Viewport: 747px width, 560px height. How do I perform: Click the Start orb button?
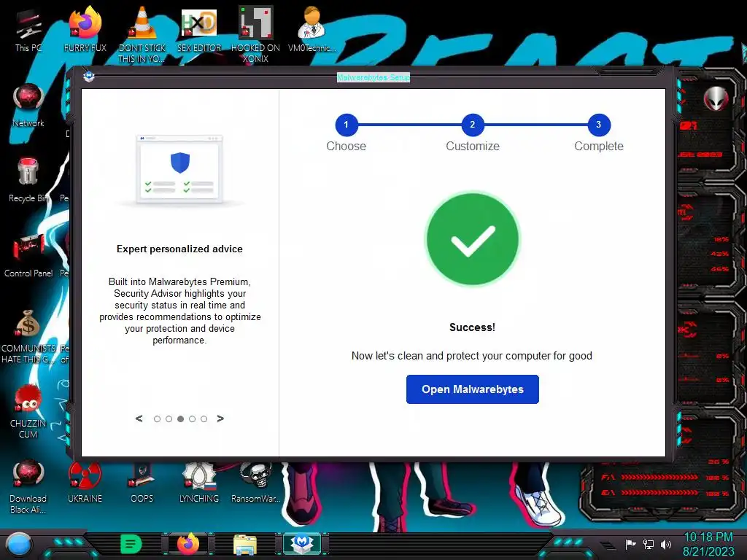18,544
